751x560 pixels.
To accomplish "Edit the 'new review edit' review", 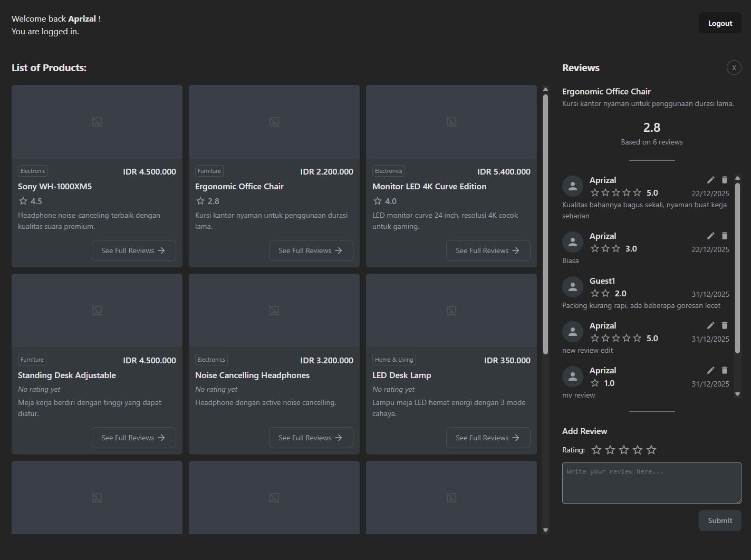I will pos(711,325).
